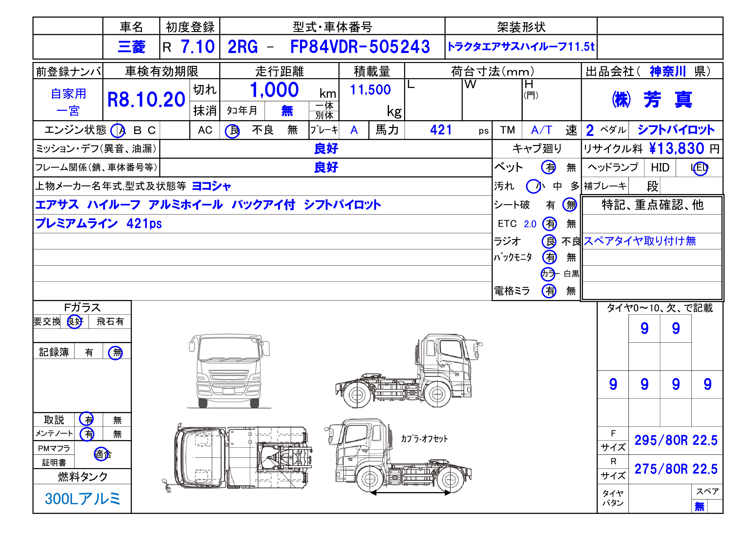Click the circled 良 next to AC

pos(232,131)
